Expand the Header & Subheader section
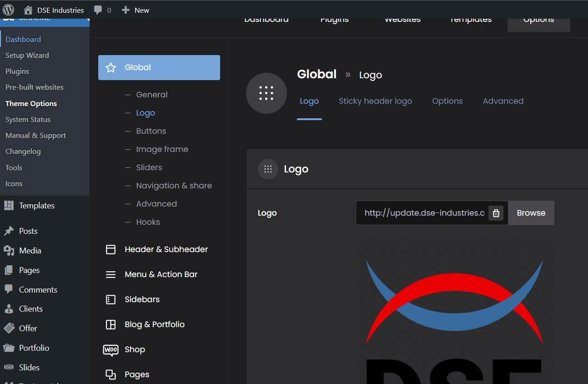This screenshot has width=588, height=384. (x=159, y=249)
